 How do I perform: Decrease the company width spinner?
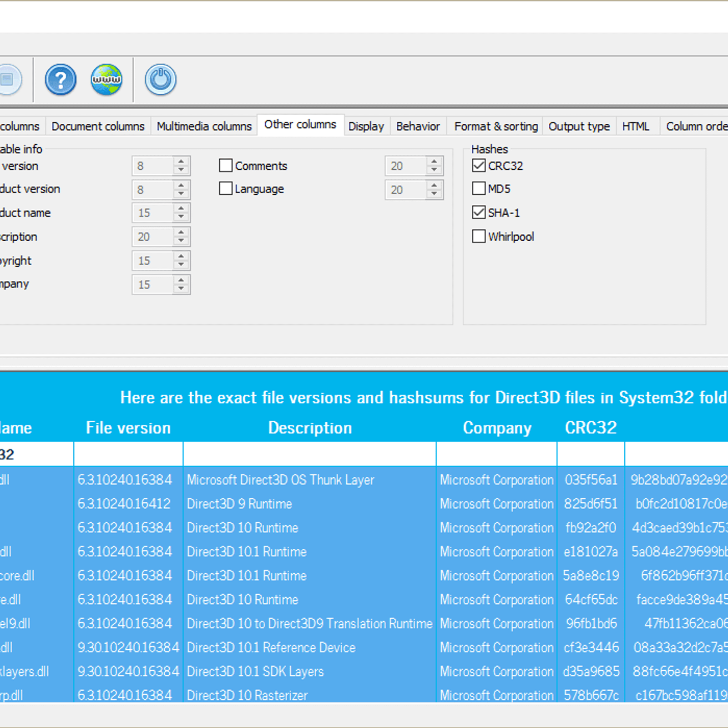click(x=181, y=288)
